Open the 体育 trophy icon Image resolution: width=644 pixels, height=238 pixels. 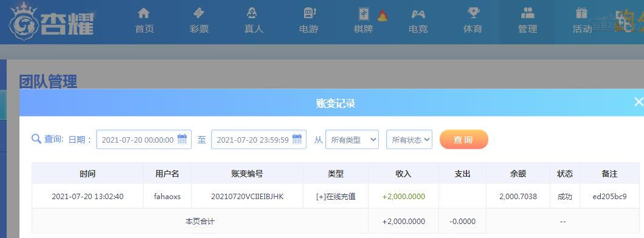click(x=474, y=13)
